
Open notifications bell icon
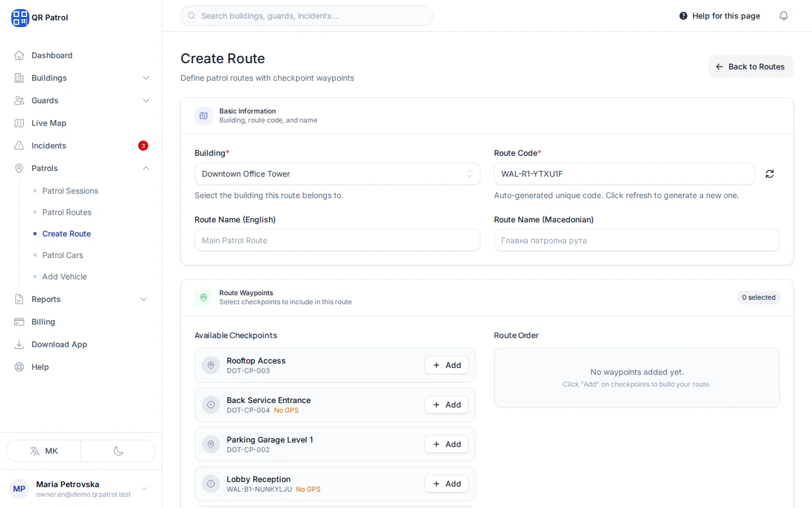tap(784, 16)
